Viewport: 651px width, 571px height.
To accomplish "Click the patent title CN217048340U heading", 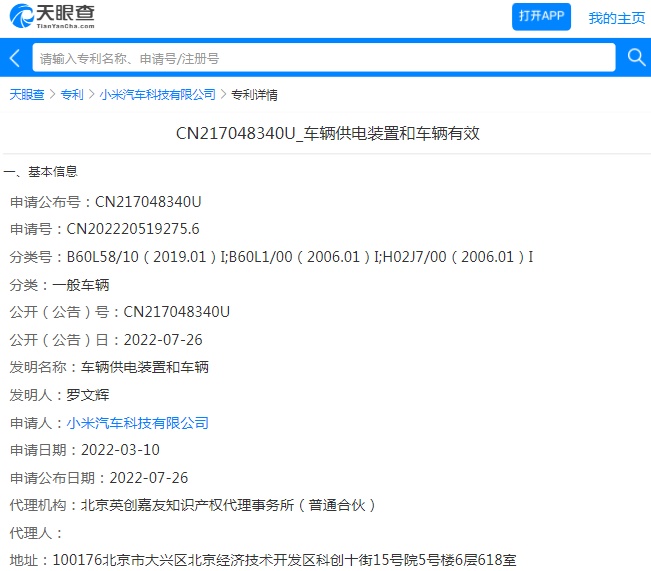I will click(328, 133).
